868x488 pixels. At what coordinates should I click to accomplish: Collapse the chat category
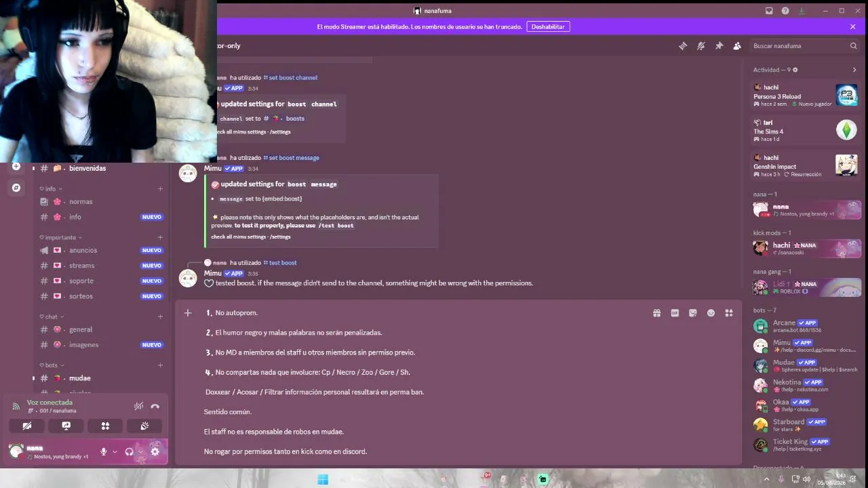coord(52,317)
